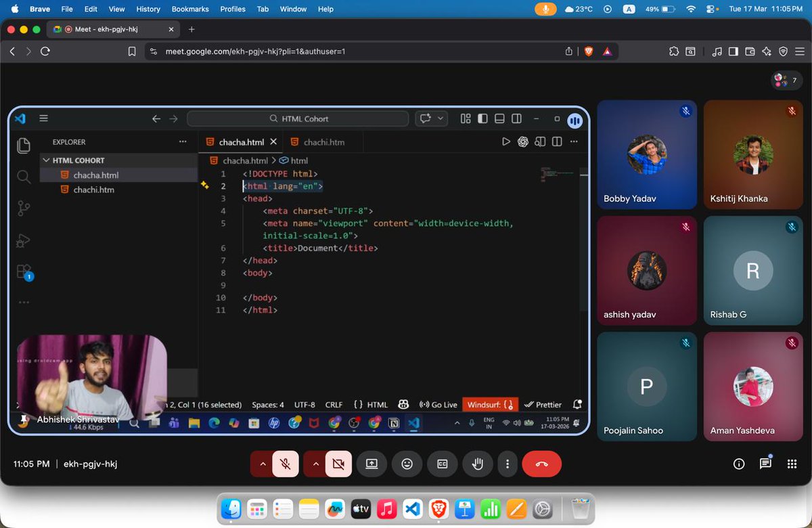The image size is (812, 528).
Task: Open the History menu
Action: point(148,9)
